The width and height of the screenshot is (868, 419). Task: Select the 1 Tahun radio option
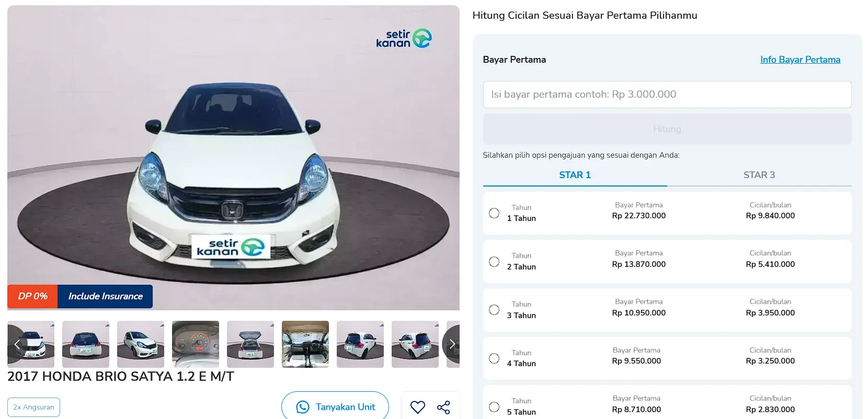click(494, 213)
